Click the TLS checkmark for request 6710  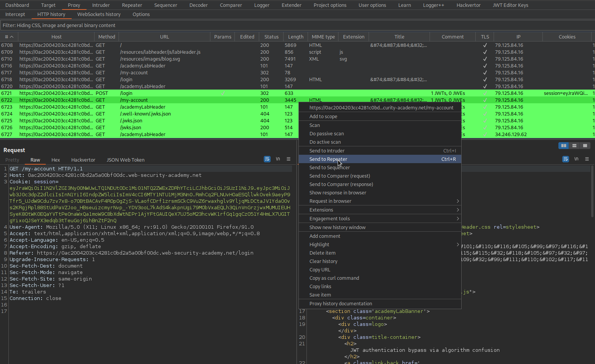coord(485,59)
